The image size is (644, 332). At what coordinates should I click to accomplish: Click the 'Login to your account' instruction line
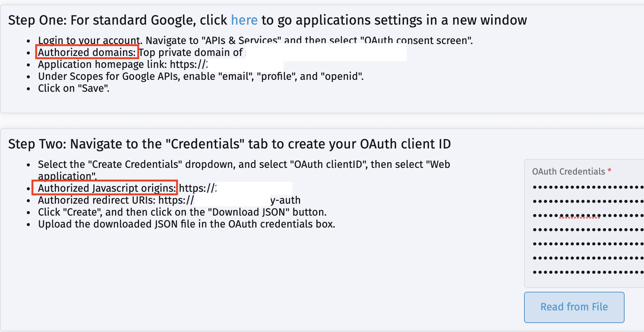[255, 40]
